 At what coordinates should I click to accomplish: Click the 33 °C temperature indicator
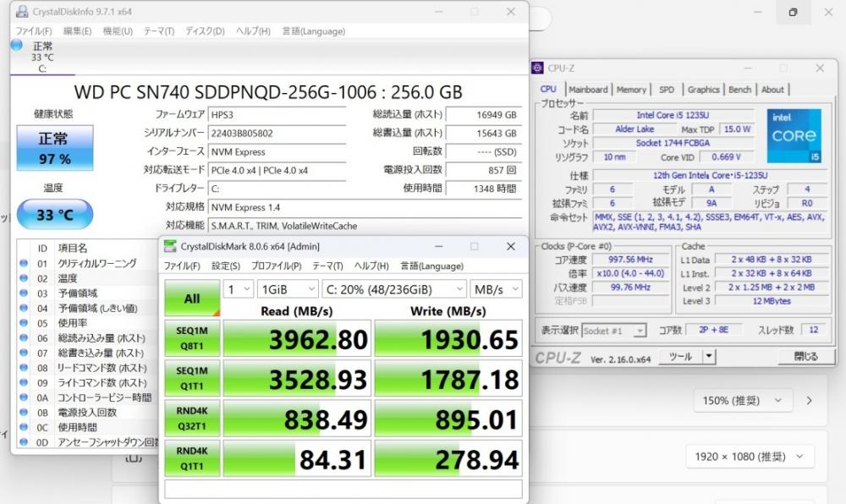pos(53,215)
